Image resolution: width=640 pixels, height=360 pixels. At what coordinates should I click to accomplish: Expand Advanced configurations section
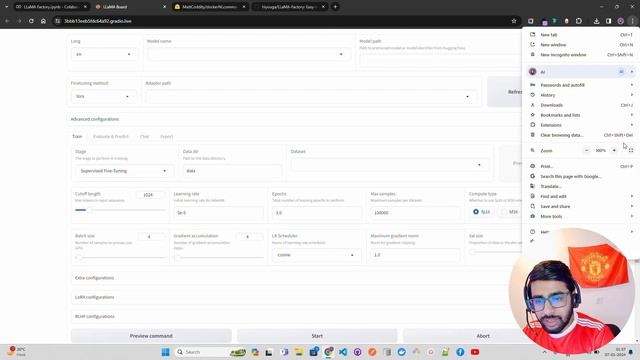pyautogui.click(x=95, y=119)
